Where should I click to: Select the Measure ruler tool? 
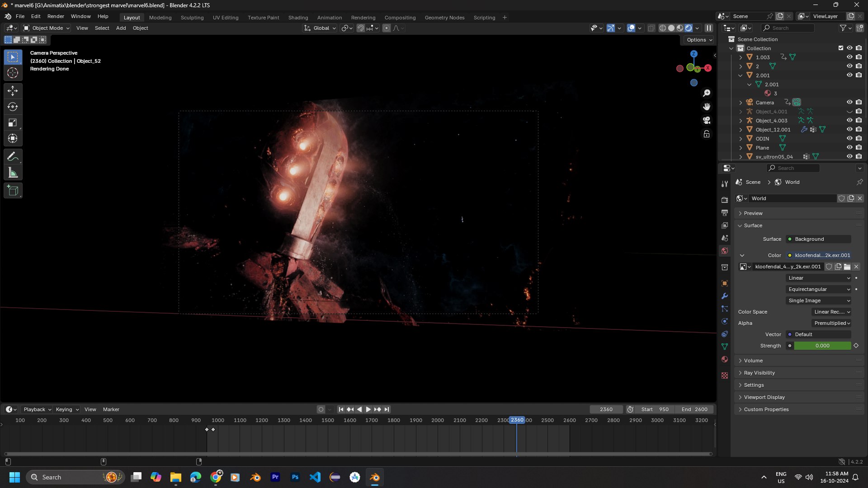(13, 173)
